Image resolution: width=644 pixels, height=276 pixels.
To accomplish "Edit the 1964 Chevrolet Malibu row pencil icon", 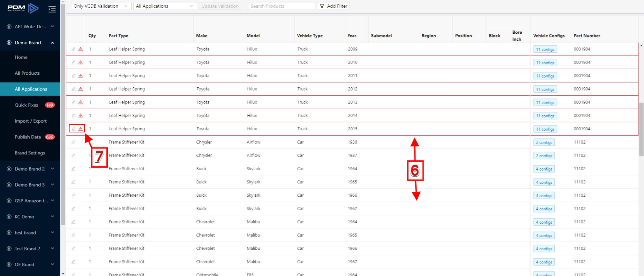I will pyautogui.click(x=73, y=221).
